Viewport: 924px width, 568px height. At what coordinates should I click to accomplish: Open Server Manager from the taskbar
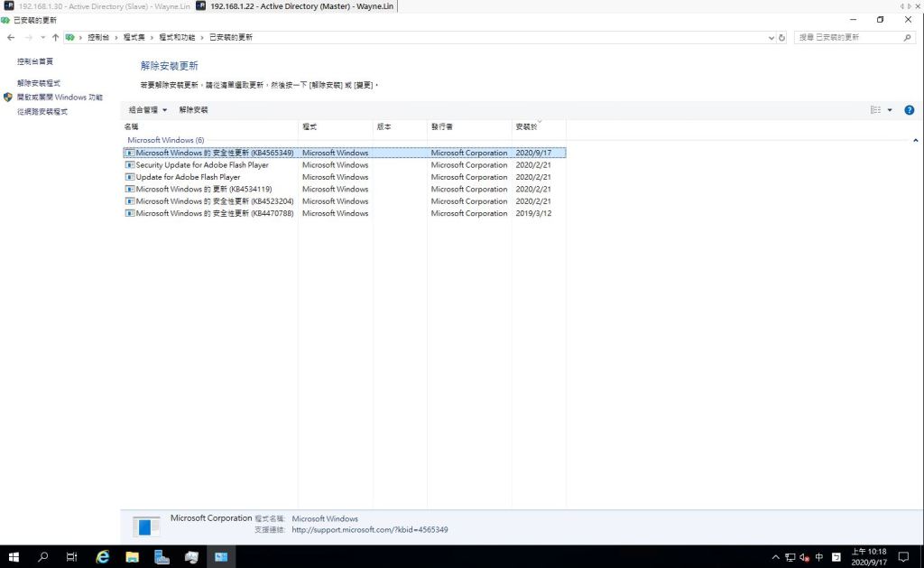162,557
